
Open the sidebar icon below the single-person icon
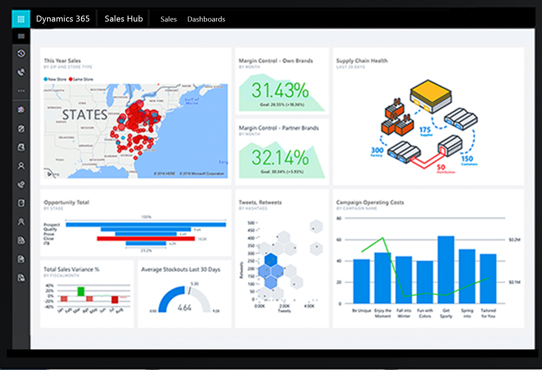point(21,184)
